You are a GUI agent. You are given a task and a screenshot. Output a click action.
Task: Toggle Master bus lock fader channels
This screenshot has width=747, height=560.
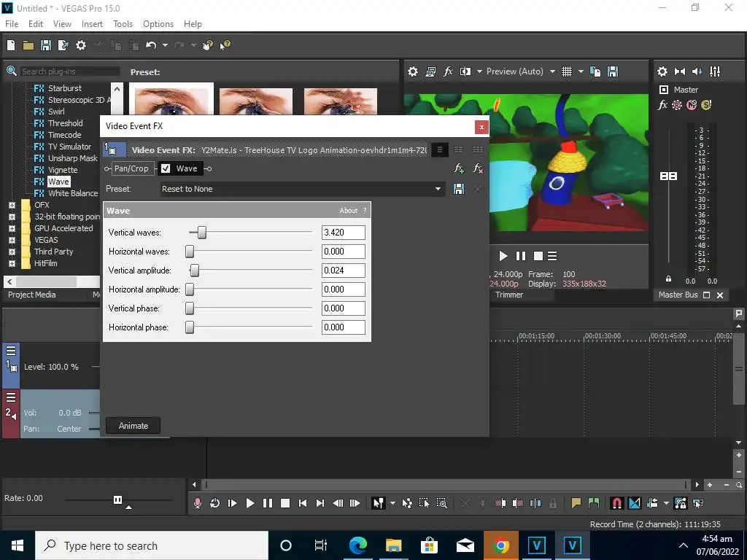[668, 279]
